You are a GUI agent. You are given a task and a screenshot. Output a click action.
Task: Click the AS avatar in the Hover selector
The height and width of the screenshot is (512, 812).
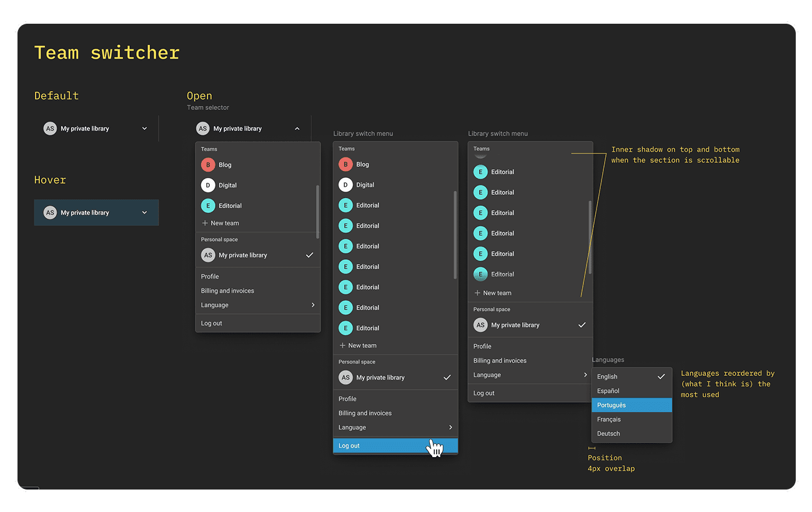50,213
